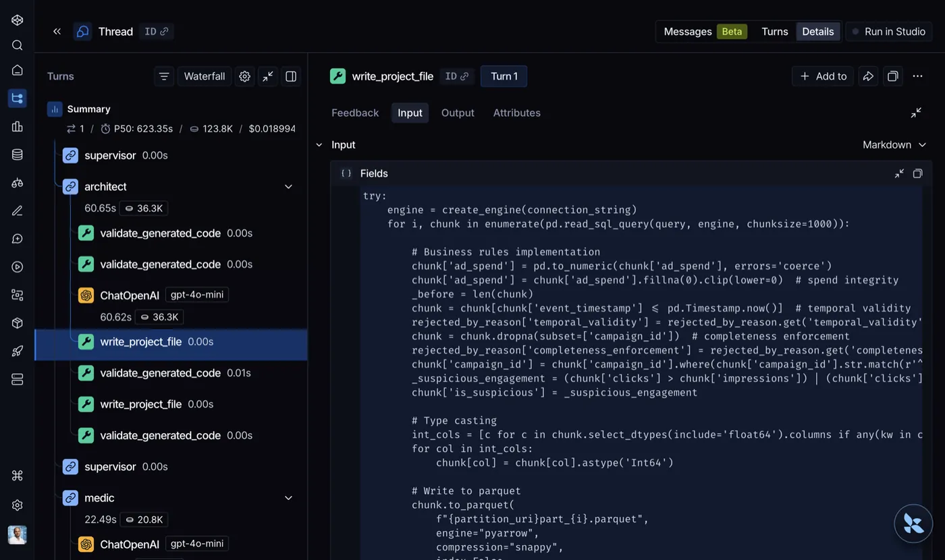Image resolution: width=945 pixels, height=560 pixels.
Task: Open the Attributes tab
Action: coord(516,113)
